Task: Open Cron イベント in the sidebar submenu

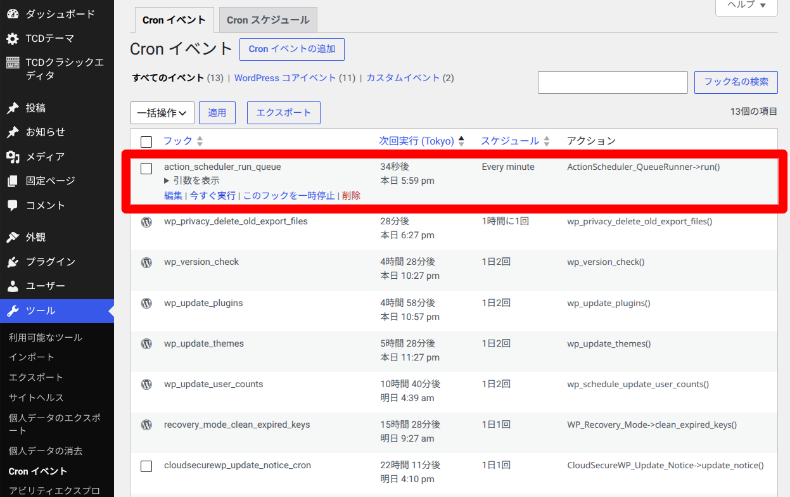Action: pyautogui.click(x=38, y=471)
